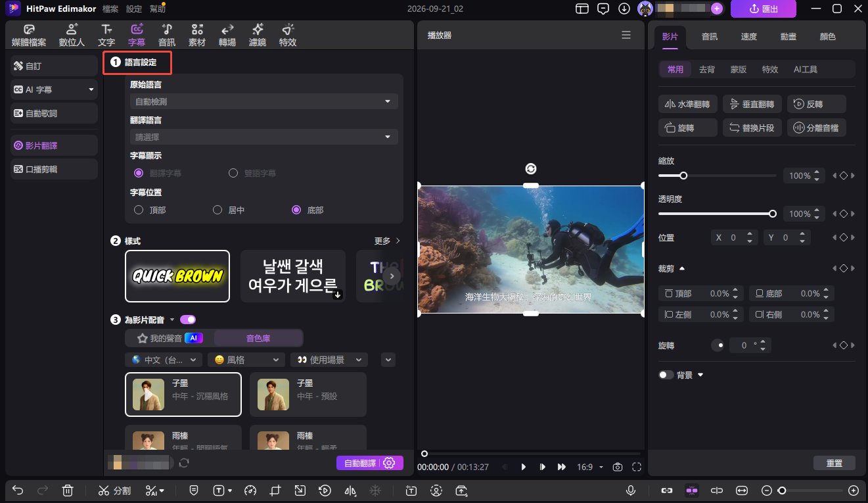868x503 pixels.
Task: Click the undo arrow in bottom toolbar
Action: tap(18, 490)
